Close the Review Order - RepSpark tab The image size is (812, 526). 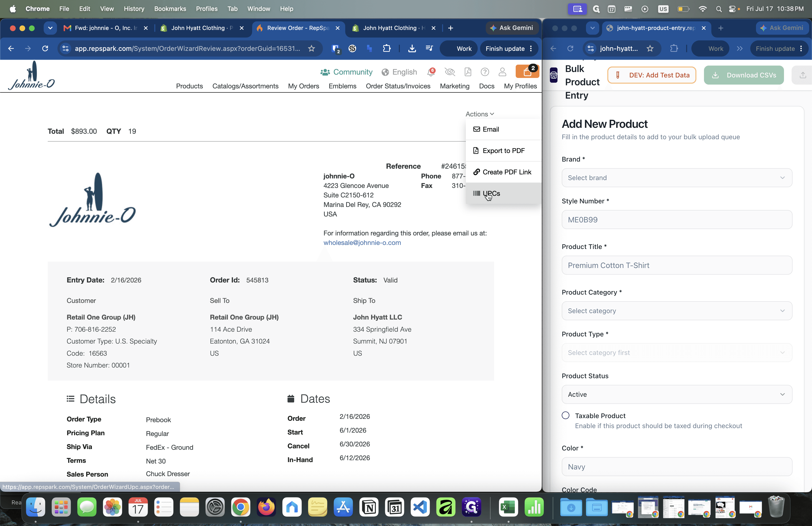pyautogui.click(x=337, y=28)
